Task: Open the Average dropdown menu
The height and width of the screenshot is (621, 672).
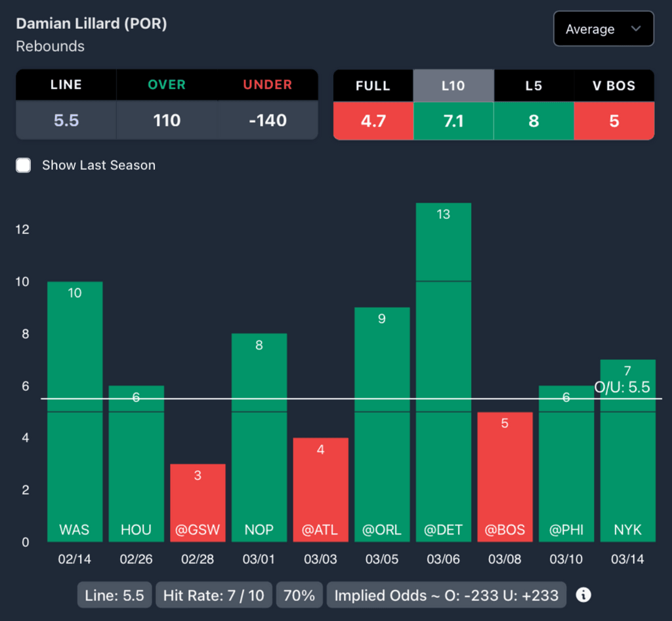Action: point(604,29)
